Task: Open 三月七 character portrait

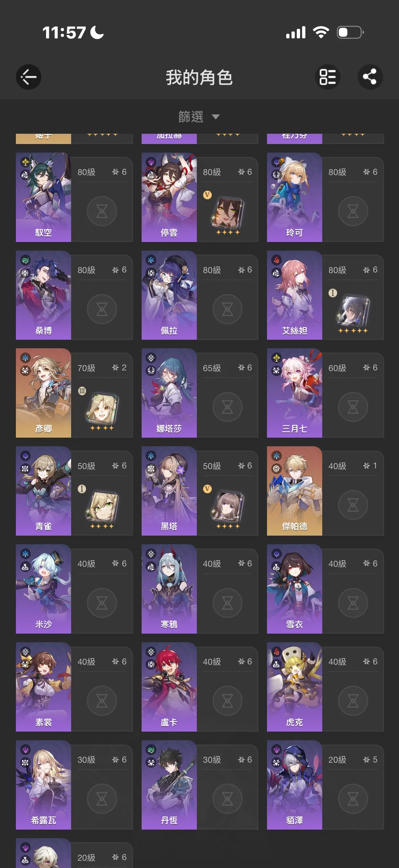Action: tap(294, 393)
